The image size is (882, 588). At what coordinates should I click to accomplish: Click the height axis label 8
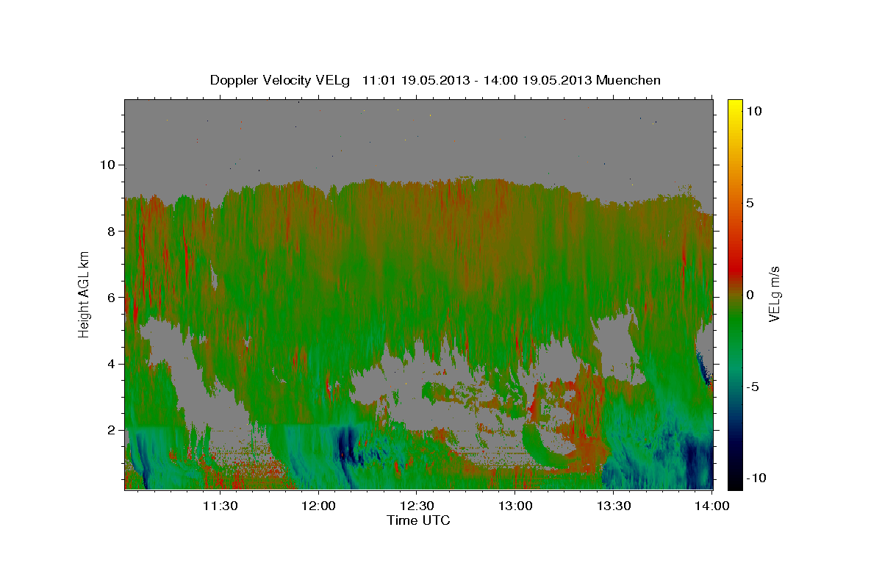pos(113,231)
